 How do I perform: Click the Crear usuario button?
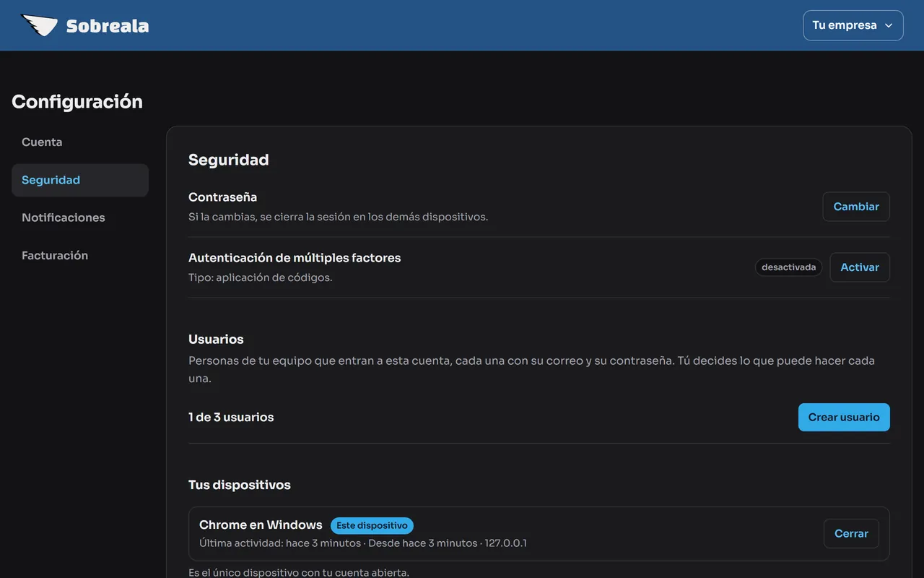pyautogui.click(x=844, y=417)
